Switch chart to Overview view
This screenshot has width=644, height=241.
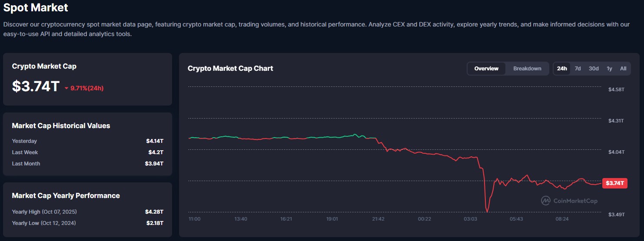pyautogui.click(x=486, y=69)
